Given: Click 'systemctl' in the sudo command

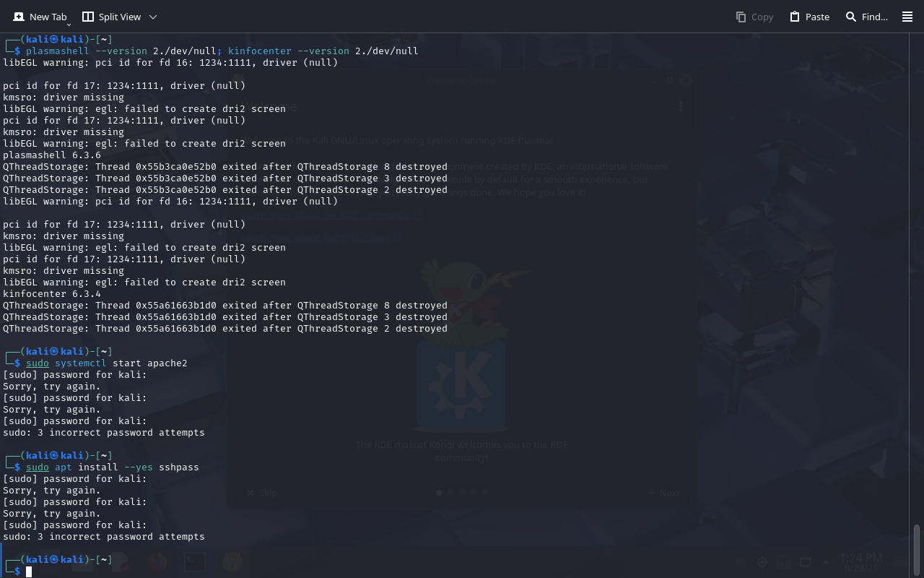Looking at the screenshot, I should pyautogui.click(x=81, y=363).
